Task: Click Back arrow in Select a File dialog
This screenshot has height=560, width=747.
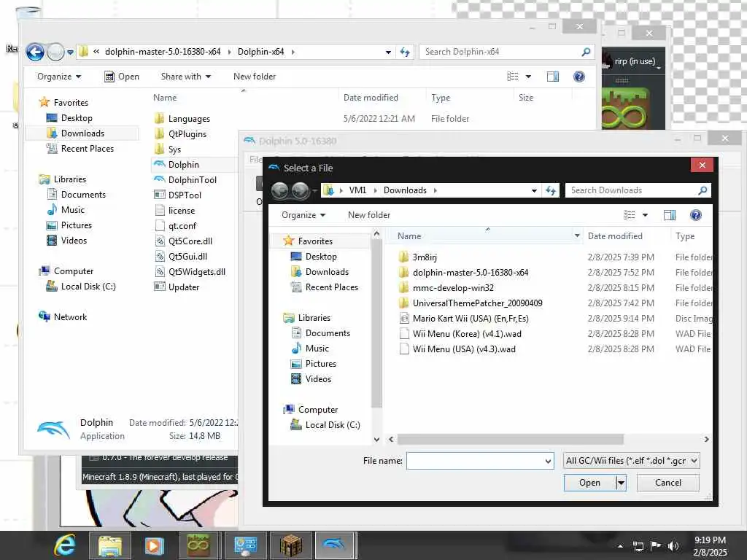Action: pyautogui.click(x=279, y=191)
